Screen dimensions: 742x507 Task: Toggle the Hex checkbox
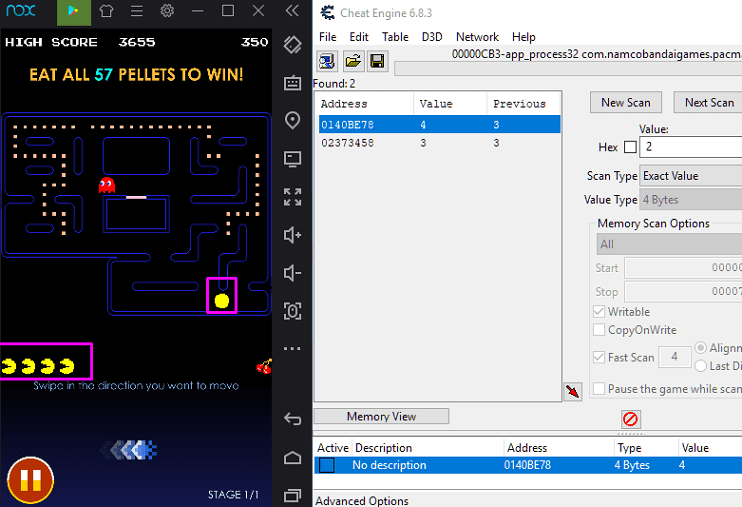click(630, 147)
